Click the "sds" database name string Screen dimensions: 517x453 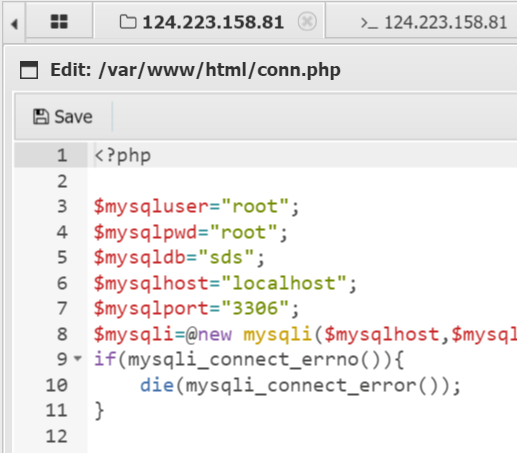point(226,257)
